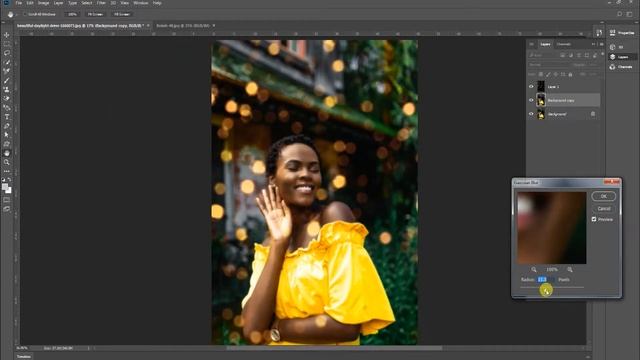Select the Pen tool
This screenshot has width=640, height=360.
pyautogui.click(x=7, y=126)
